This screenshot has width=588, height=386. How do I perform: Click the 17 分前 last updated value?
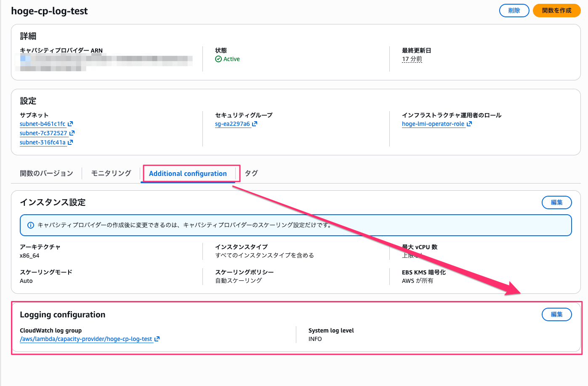(412, 59)
